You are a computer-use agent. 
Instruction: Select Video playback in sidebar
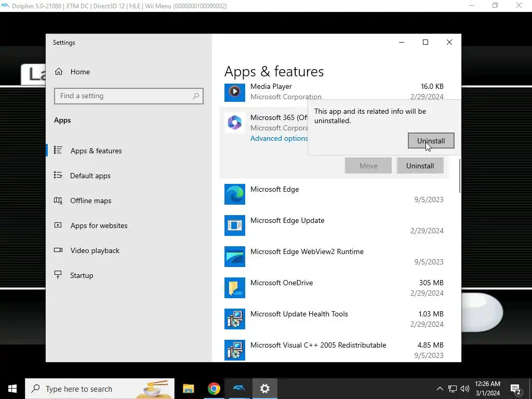(95, 250)
